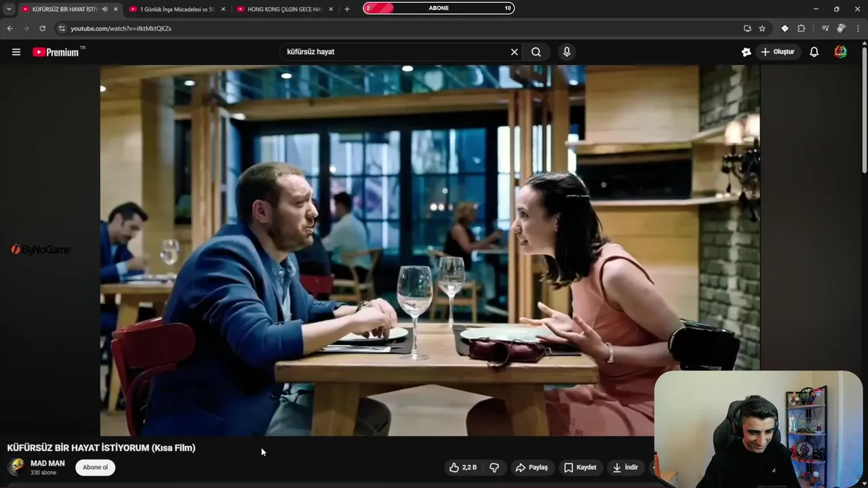868x488 pixels.
Task: Clear the search box with the X icon
Action: coord(514,52)
